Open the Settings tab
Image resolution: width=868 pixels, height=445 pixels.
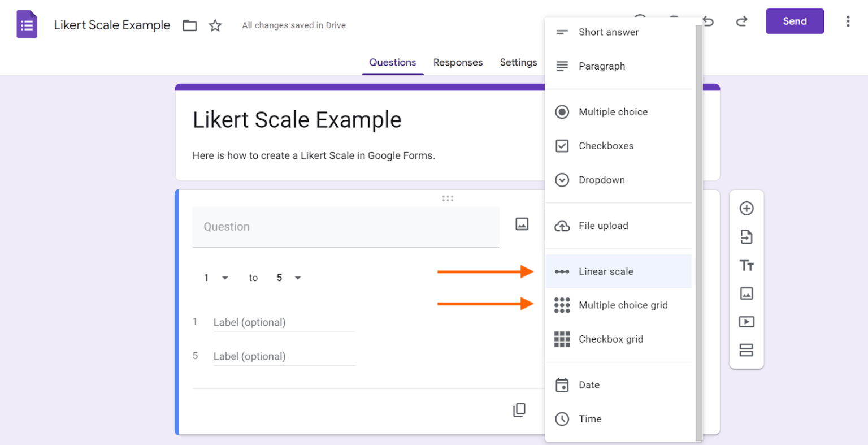[x=518, y=62]
